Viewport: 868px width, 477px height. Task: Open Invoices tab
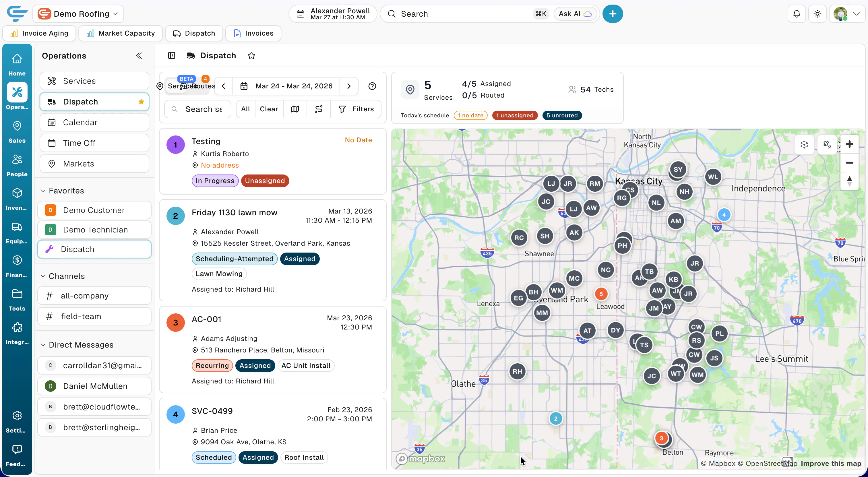pos(253,33)
